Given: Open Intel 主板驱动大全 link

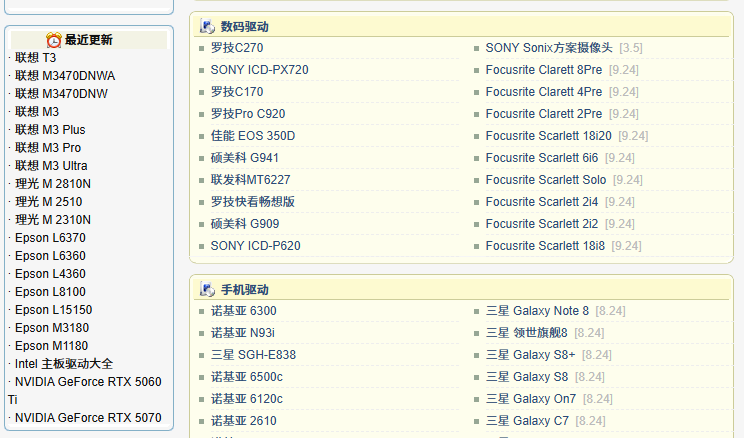Looking at the screenshot, I should coord(64,364).
